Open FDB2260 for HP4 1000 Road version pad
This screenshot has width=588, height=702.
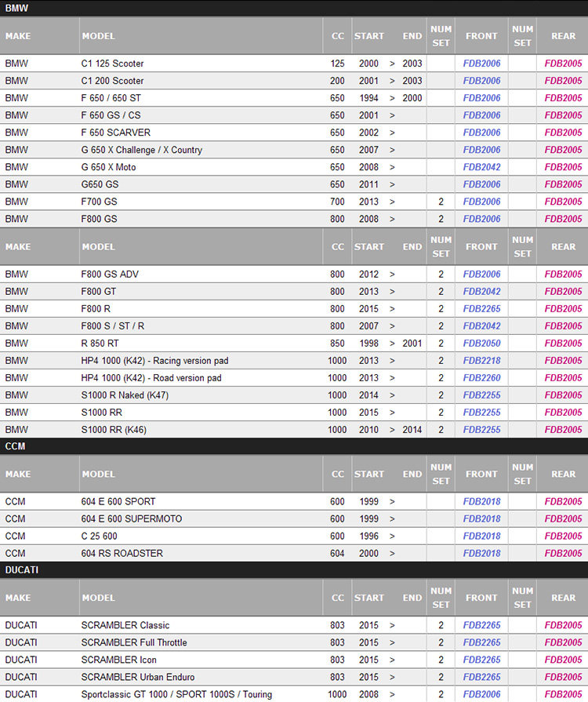coord(481,378)
